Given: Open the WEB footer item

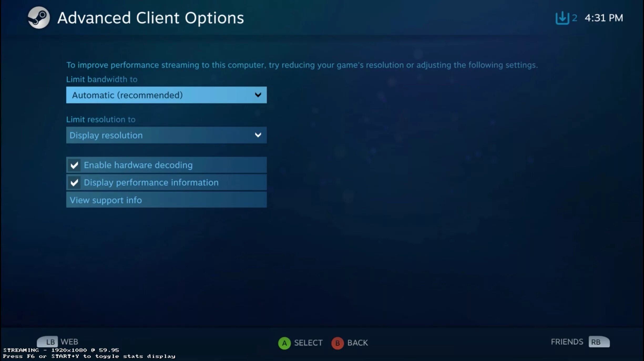Looking at the screenshot, I should tap(69, 342).
